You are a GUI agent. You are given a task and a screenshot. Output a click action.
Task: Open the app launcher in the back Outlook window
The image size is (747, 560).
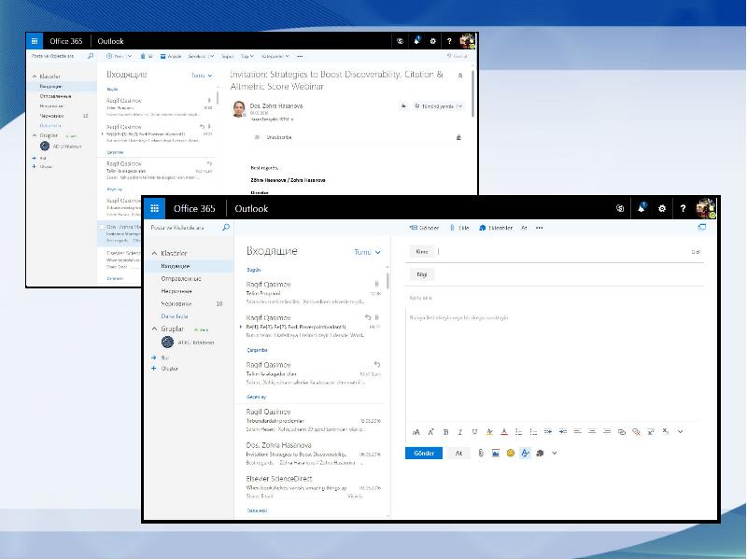point(35,41)
